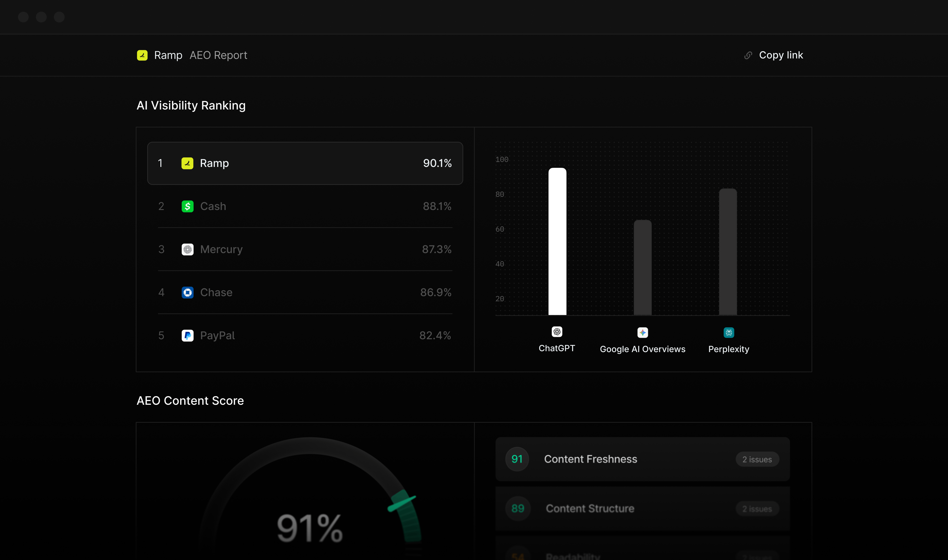The height and width of the screenshot is (560, 948).
Task: Open the AEO Report breadcrumb label
Action: 218,55
